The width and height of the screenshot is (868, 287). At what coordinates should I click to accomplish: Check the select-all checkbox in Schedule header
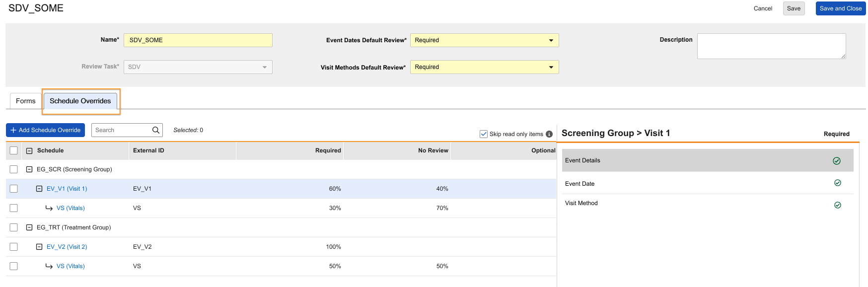[x=14, y=150]
